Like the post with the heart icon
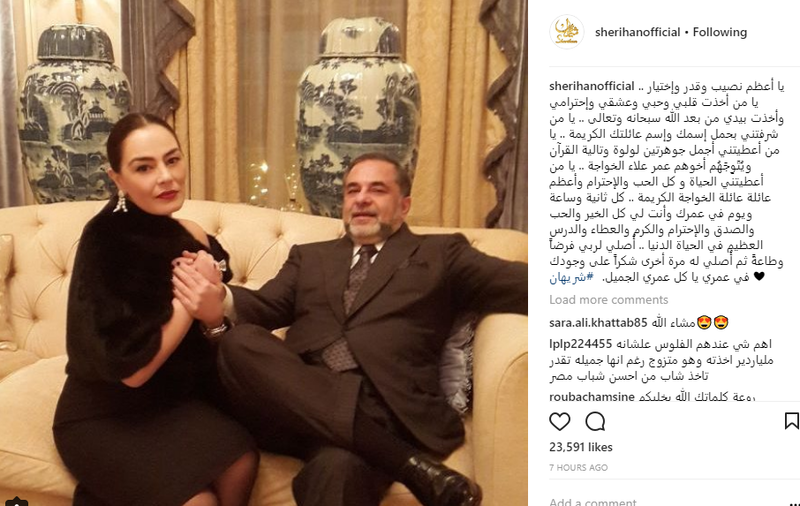Screen dimensions: 800x506 [560, 422]
